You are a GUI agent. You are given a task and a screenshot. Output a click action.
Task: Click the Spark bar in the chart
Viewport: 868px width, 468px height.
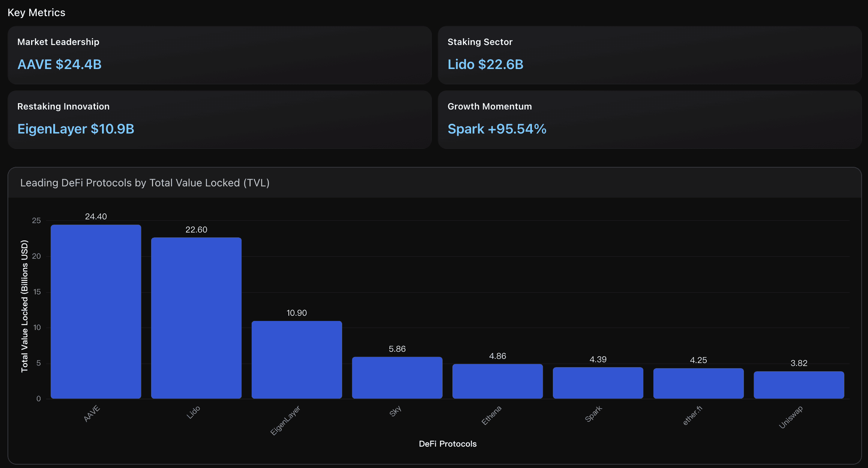598,383
